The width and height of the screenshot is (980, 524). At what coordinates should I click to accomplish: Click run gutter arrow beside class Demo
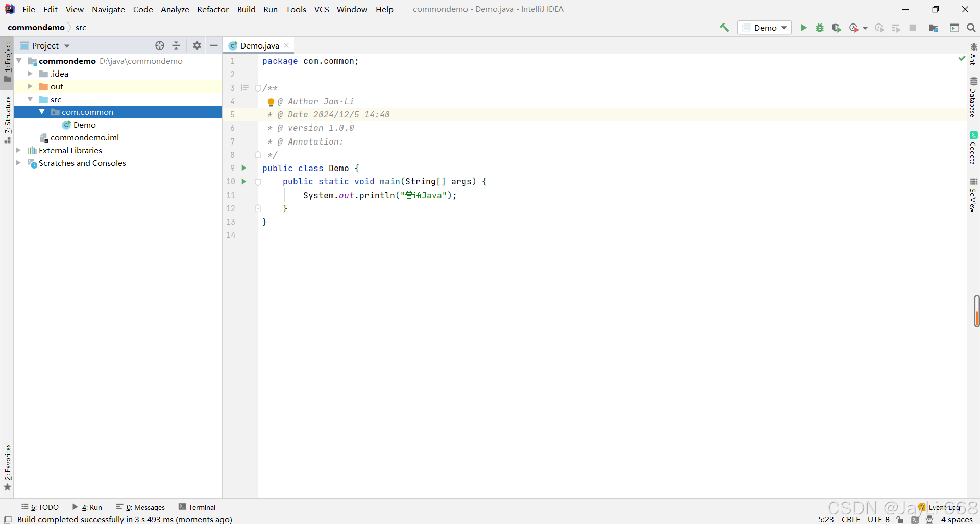click(x=244, y=168)
